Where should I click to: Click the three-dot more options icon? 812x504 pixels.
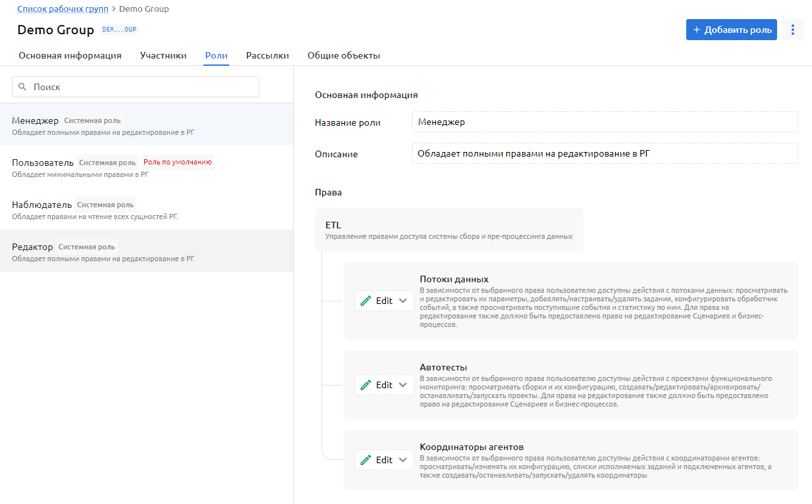click(793, 30)
